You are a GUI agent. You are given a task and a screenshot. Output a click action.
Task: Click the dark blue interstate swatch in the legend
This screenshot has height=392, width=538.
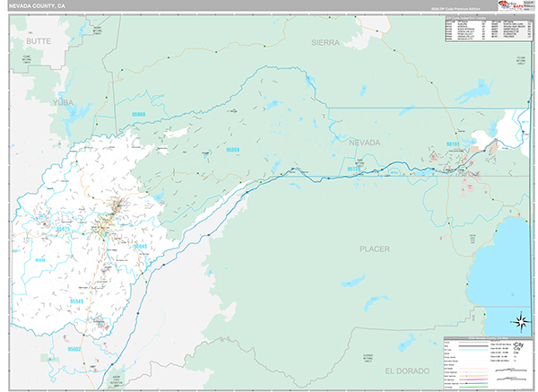coord(473,383)
